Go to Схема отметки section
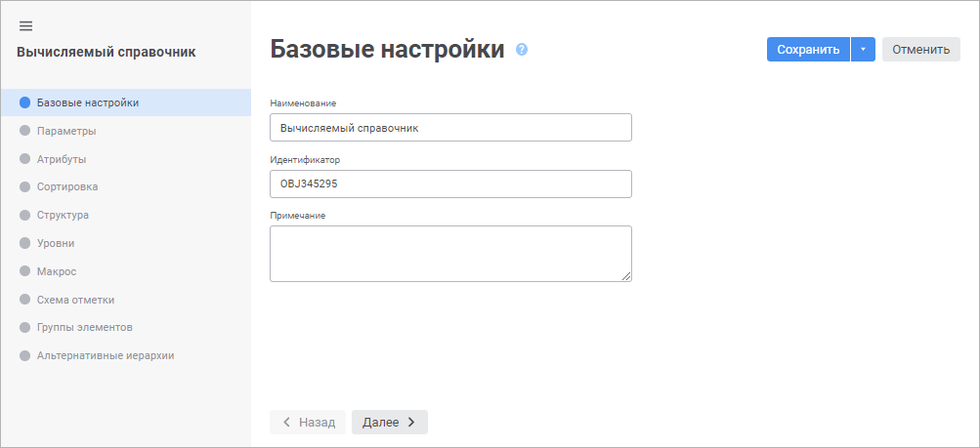 (x=75, y=300)
